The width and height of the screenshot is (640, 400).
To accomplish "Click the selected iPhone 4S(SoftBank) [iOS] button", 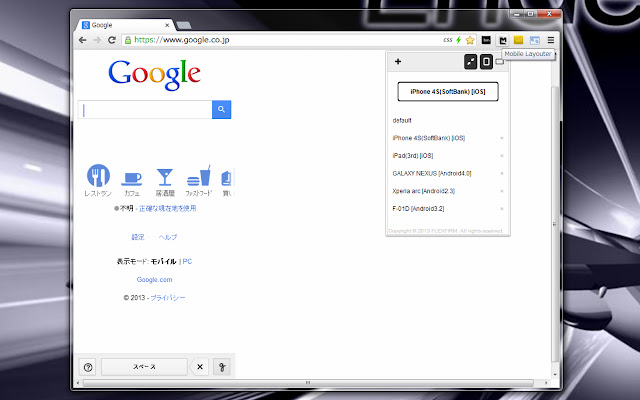I will 448,91.
